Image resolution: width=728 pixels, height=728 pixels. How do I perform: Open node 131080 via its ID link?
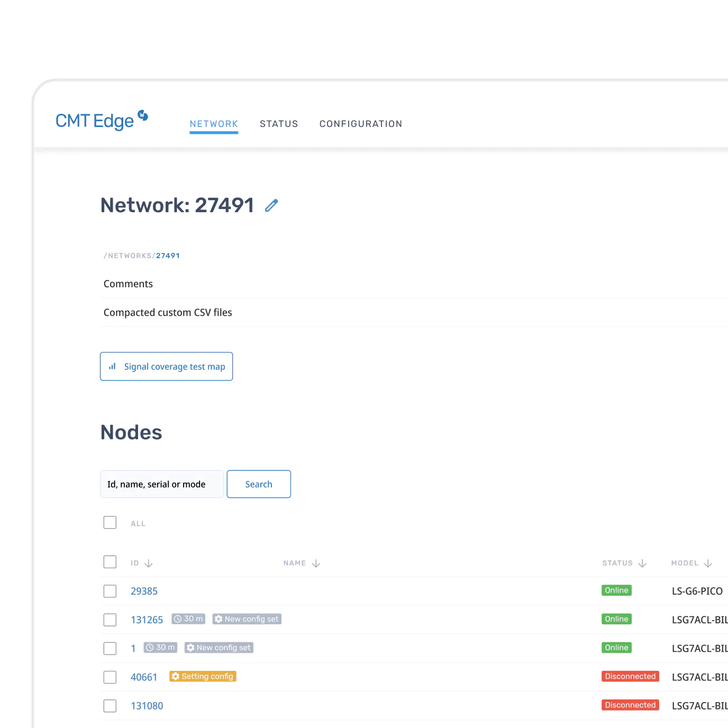pyautogui.click(x=147, y=705)
